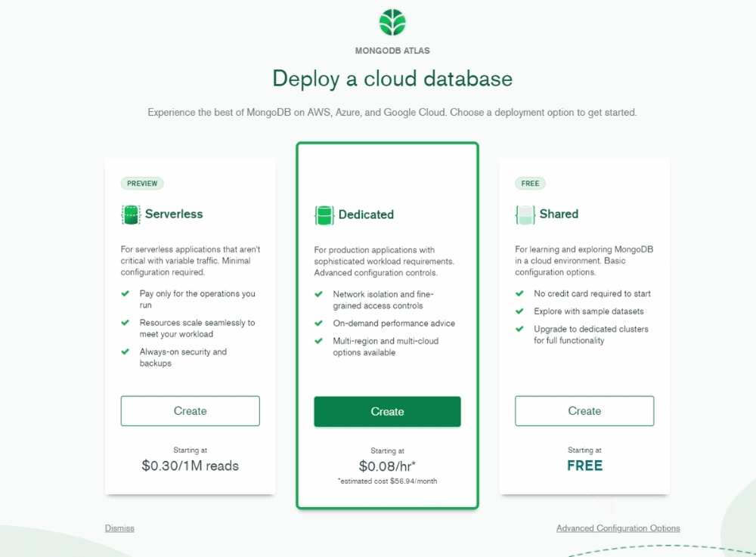Click the Dedicated database icon

[x=324, y=215]
